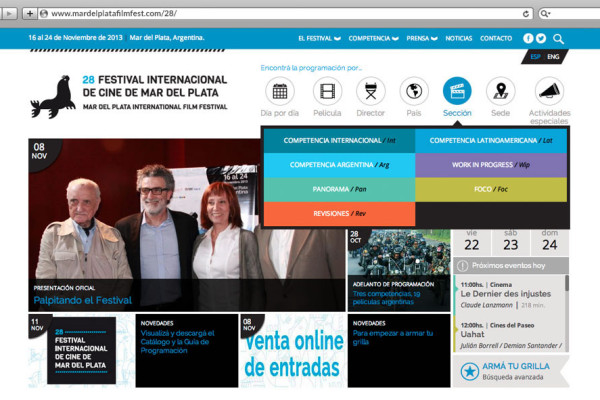Open the Contacto menu item
The image size is (600, 400).
pos(496,38)
